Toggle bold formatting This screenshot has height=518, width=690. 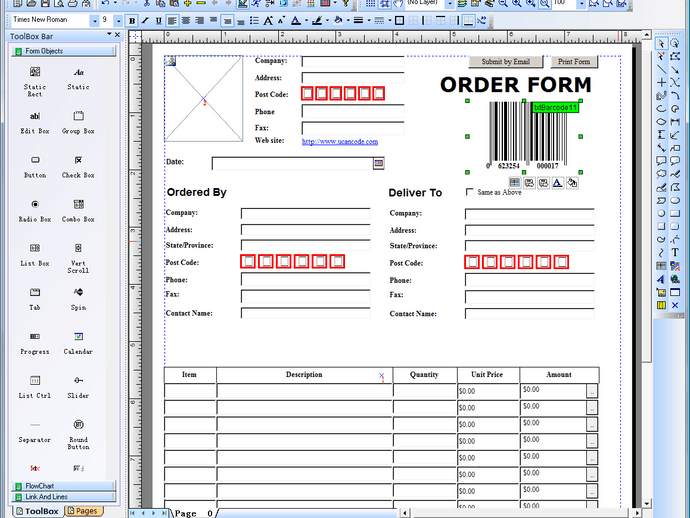(x=132, y=21)
